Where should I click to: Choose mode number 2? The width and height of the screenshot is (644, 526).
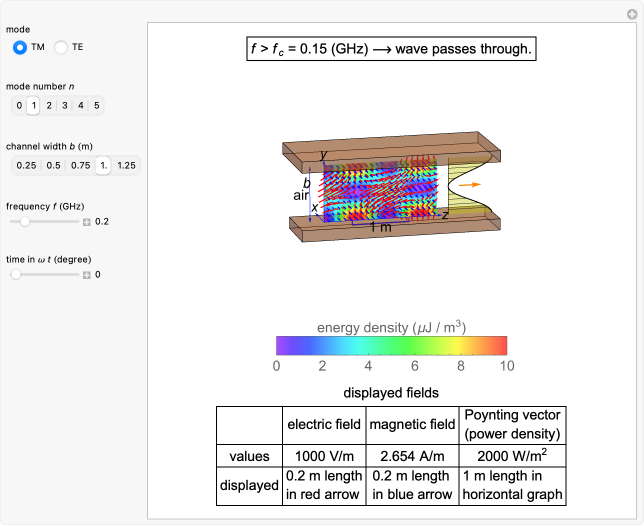click(x=49, y=106)
